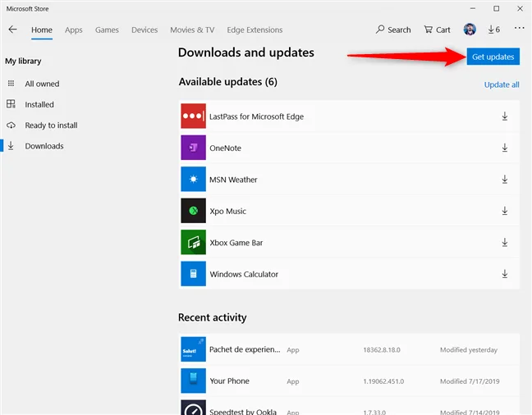Click version 18362.8.18.0 text

(382, 350)
